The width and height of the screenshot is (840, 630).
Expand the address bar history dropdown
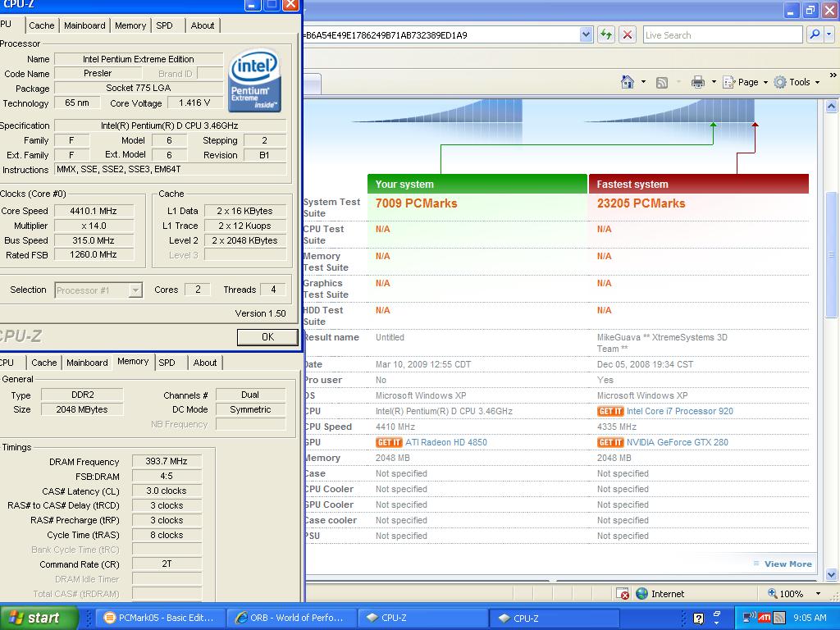586,34
